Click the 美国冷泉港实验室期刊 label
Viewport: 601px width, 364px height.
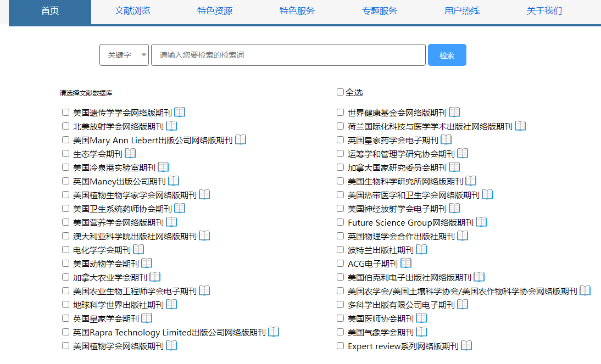point(114,167)
